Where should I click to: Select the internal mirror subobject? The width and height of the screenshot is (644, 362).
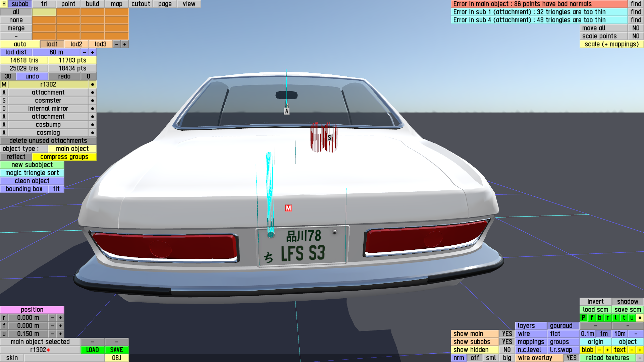[x=48, y=109]
